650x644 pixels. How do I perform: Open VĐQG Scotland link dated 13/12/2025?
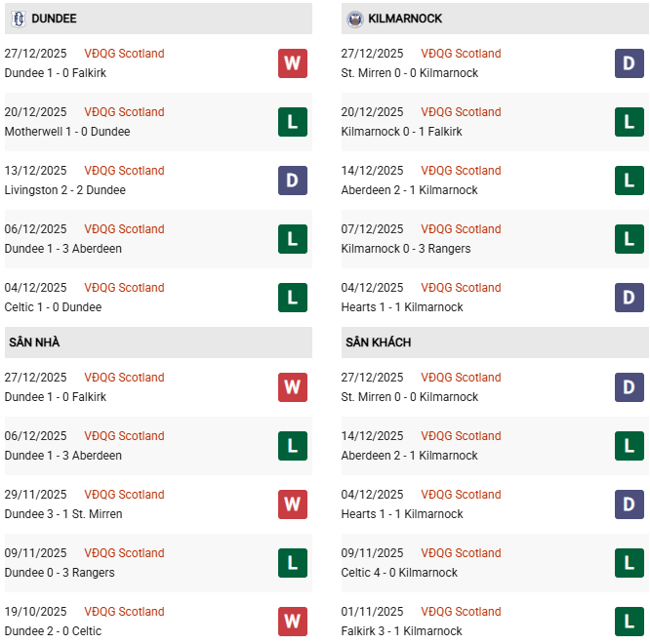coord(124,171)
